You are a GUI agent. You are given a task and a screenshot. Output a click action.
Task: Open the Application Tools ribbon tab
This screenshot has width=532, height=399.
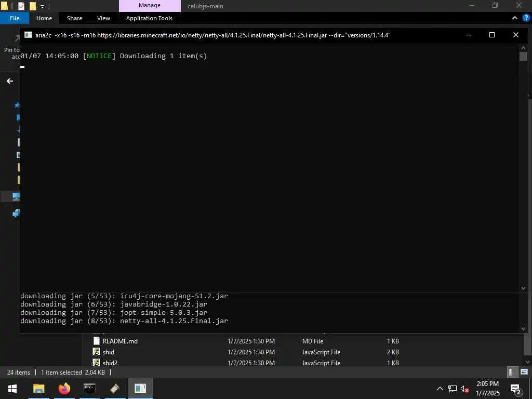click(149, 18)
